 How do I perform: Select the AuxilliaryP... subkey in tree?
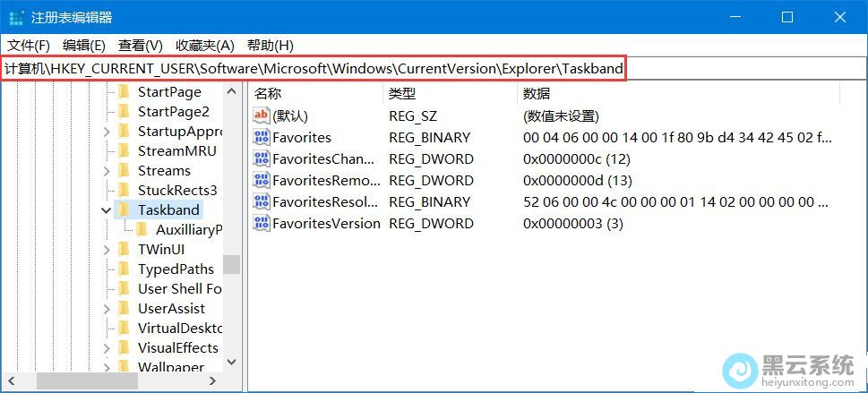[x=188, y=229]
